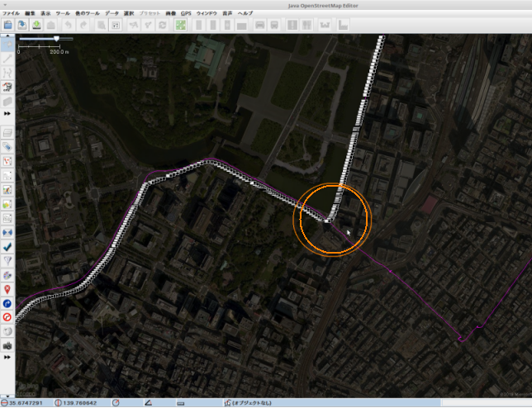Open the ウィンドウ (Windows) menu
The width and height of the screenshot is (532, 408).
coord(207,13)
